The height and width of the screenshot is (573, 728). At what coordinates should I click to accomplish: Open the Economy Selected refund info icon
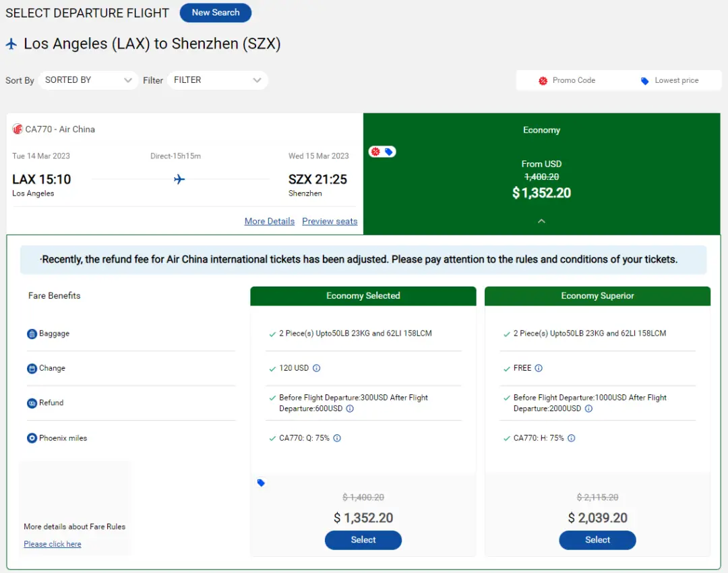click(350, 409)
